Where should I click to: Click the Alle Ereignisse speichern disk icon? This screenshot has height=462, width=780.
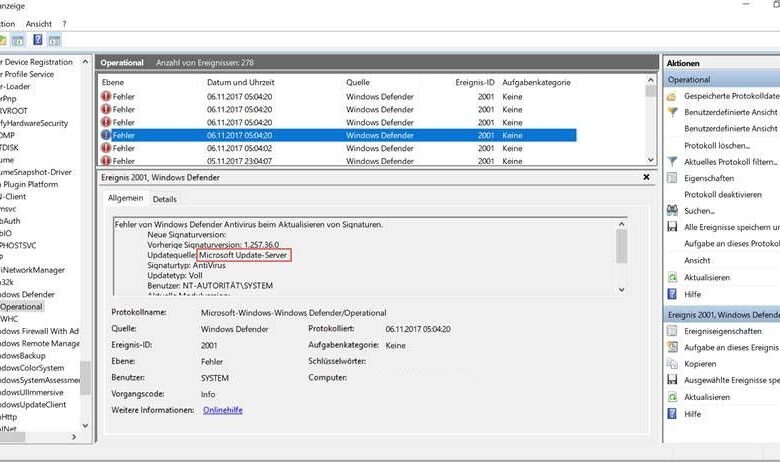coord(672,227)
